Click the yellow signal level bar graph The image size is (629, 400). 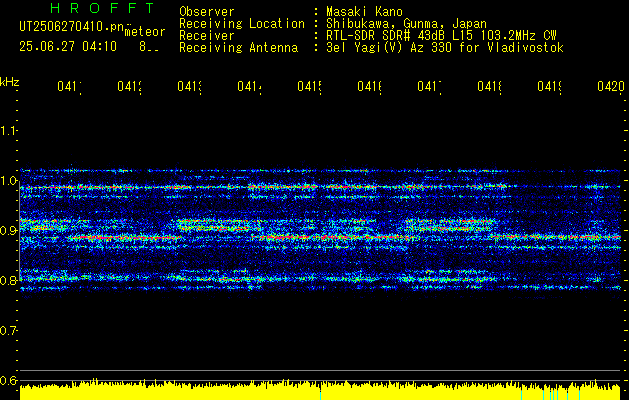pos(320,390)
